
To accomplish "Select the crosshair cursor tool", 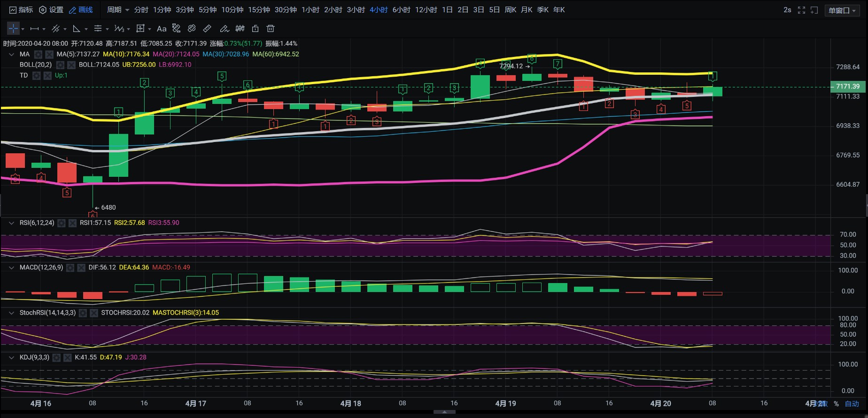I will click(x=13, y=29).
